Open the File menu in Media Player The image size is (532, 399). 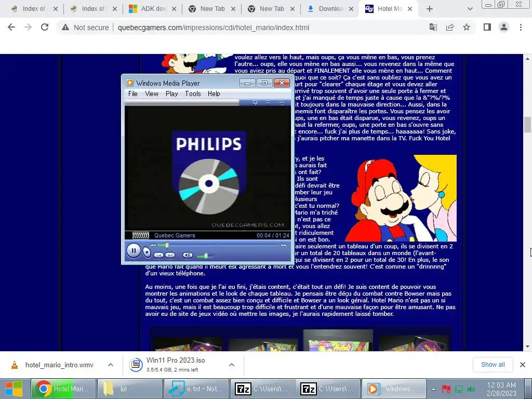pos(132,94)
